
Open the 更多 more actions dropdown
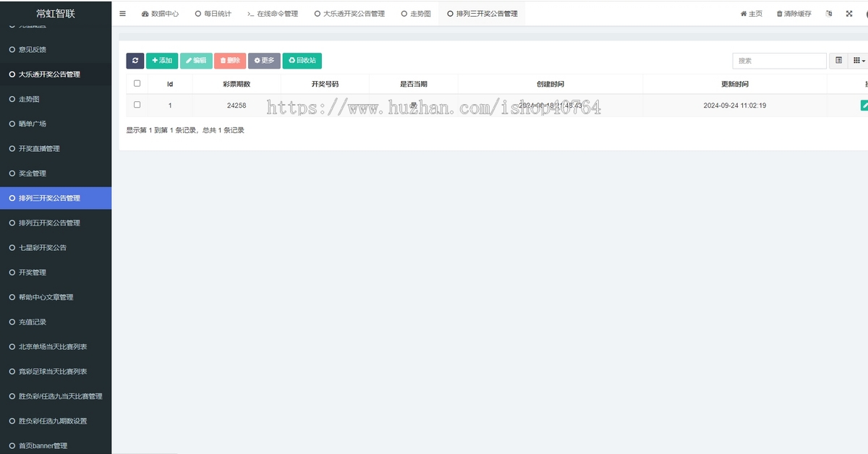pos(264,61)
